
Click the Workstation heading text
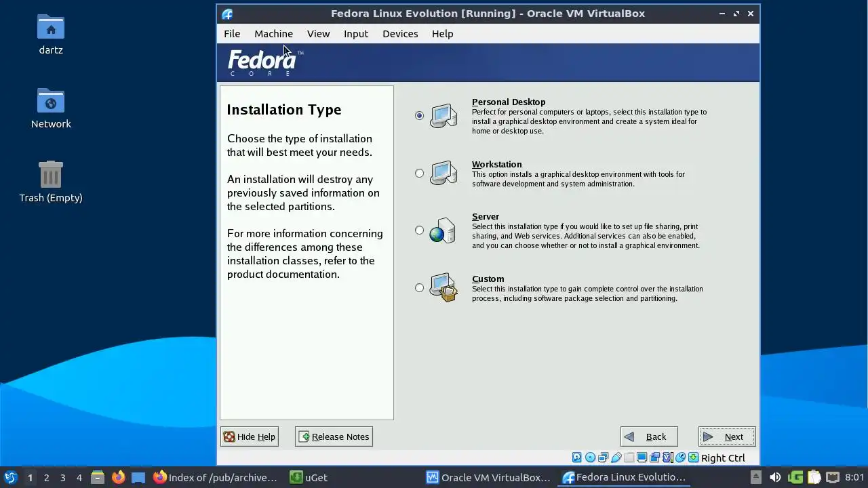click(x=496, y=164)
